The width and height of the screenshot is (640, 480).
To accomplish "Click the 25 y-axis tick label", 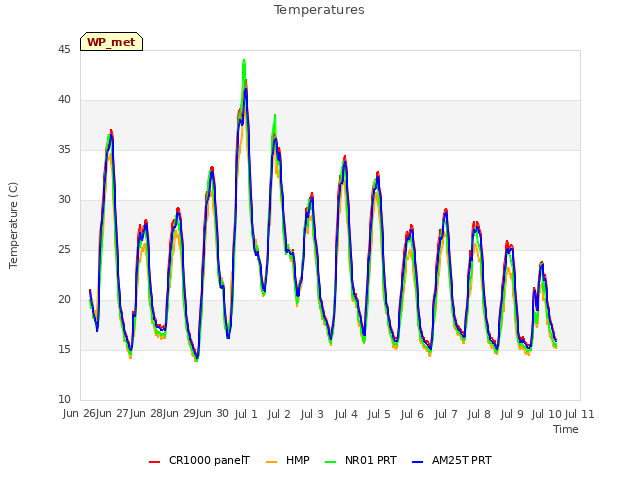I will (64, 250).
